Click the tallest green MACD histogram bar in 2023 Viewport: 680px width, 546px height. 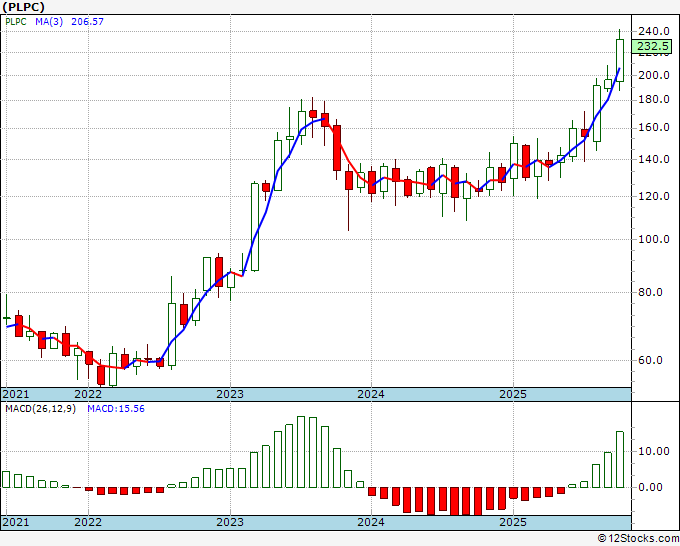[x=301, y=452]
